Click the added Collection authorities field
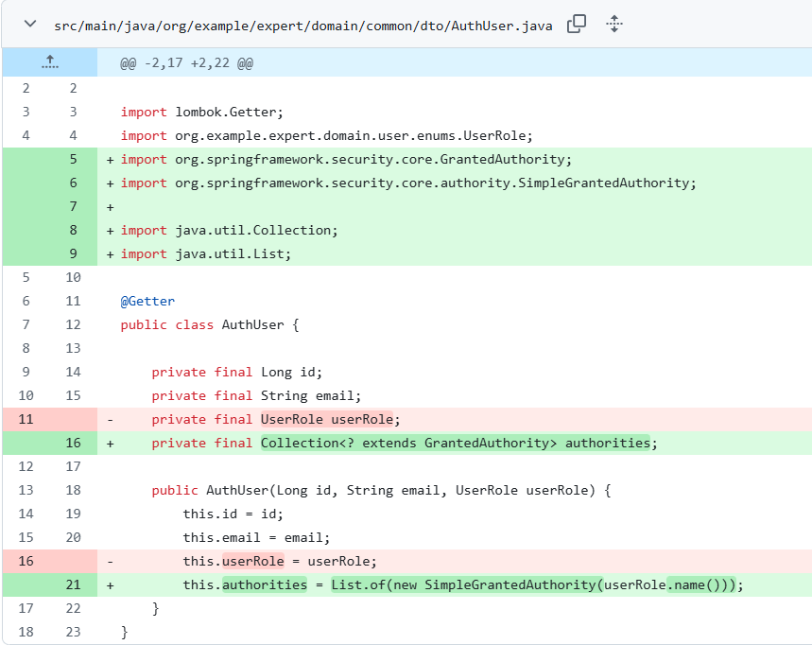This screenshot has width=812, height=645. tap(405, 443)
